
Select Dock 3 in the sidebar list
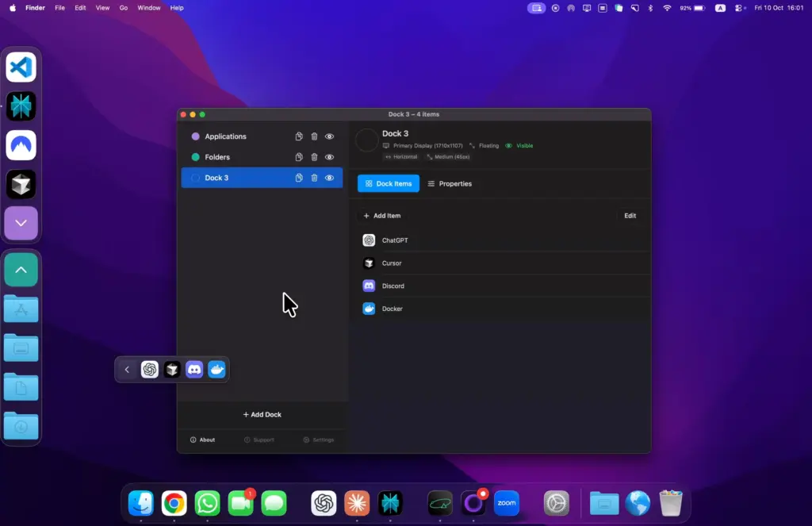[x=262, y=178]
